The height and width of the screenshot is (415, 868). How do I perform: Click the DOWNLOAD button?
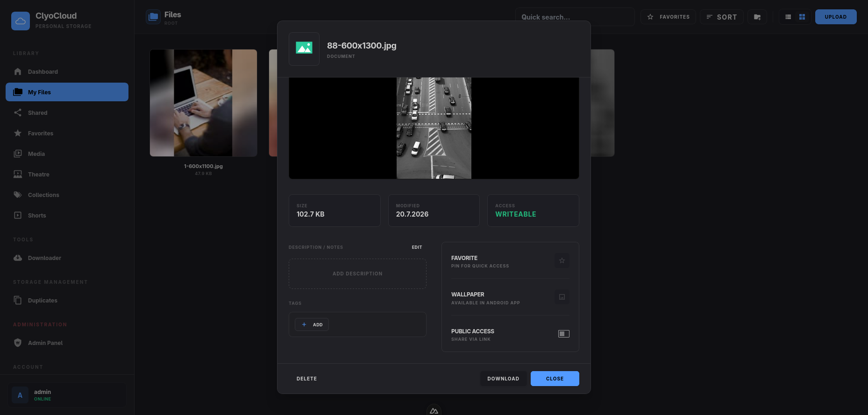click(x=503, y=379)
